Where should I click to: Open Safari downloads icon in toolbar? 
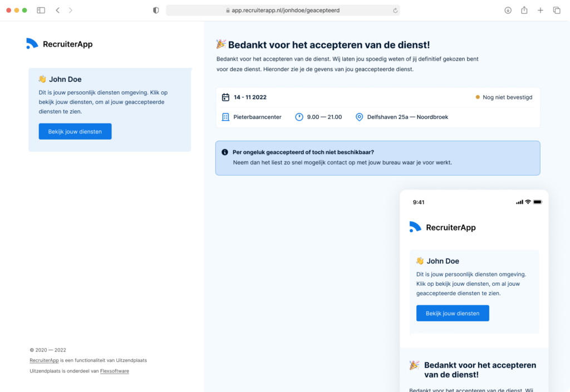[x=508, y=11]
